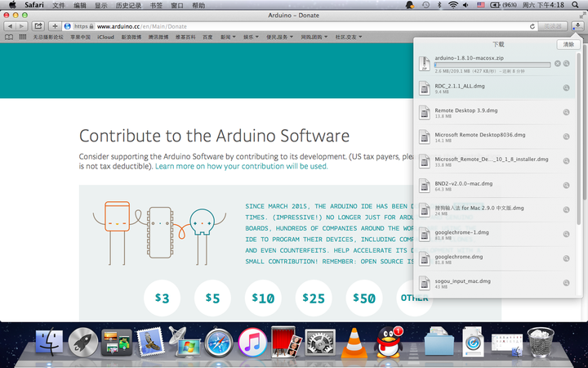
Task: Click the US flag input source icon
Action: pos(481,5)
